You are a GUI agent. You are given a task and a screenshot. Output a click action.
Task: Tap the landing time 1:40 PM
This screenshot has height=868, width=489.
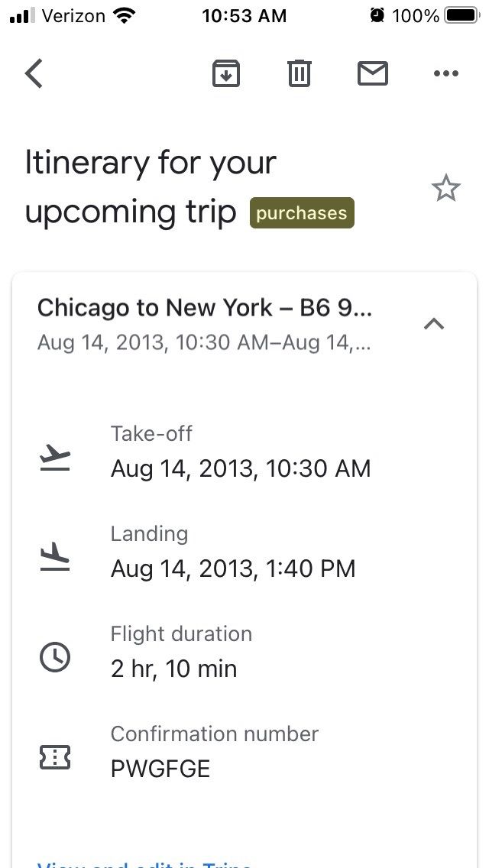point(233,568)
